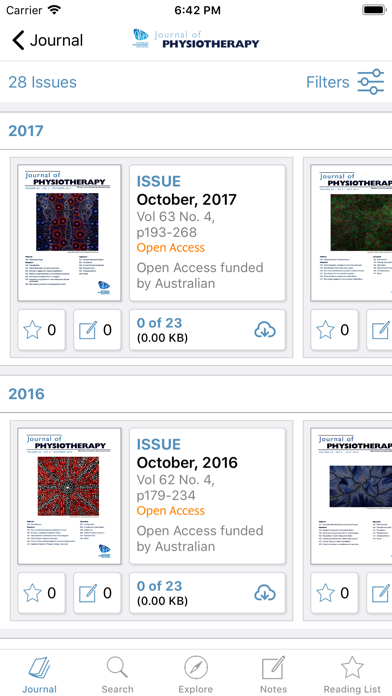
Task: Switch to the Explore tab
Action: coord(196,675)
